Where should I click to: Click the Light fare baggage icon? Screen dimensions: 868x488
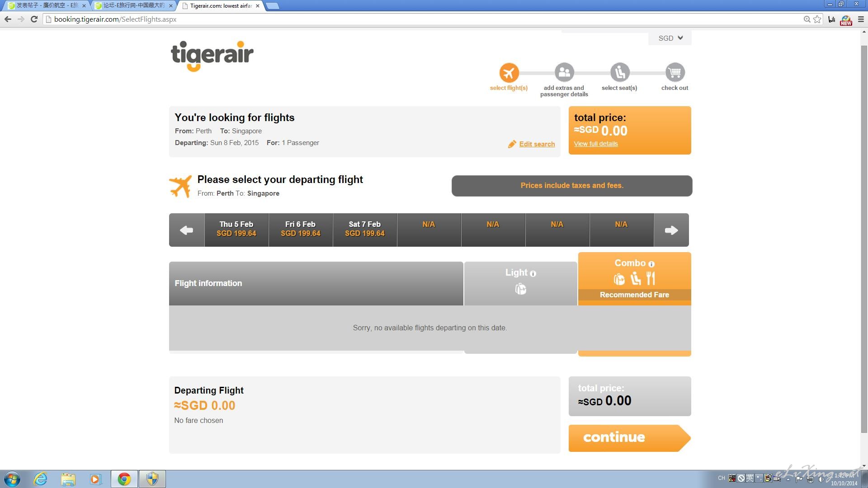click(520, 289)
